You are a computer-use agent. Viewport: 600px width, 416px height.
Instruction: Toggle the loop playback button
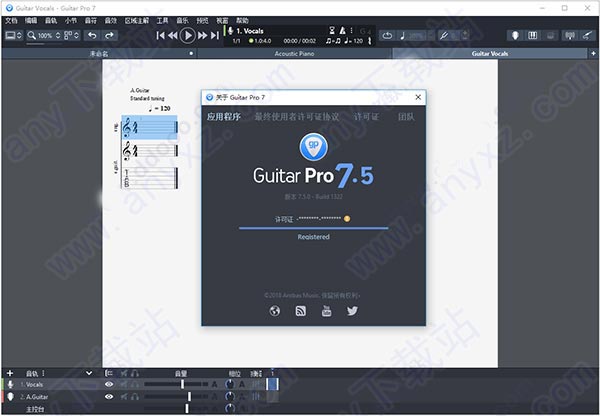tap(387, 36)
